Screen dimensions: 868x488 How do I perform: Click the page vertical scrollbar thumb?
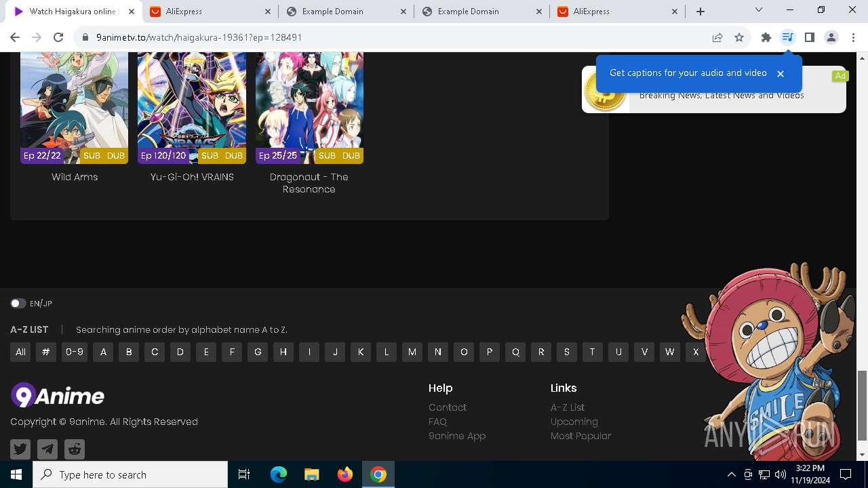862,405
